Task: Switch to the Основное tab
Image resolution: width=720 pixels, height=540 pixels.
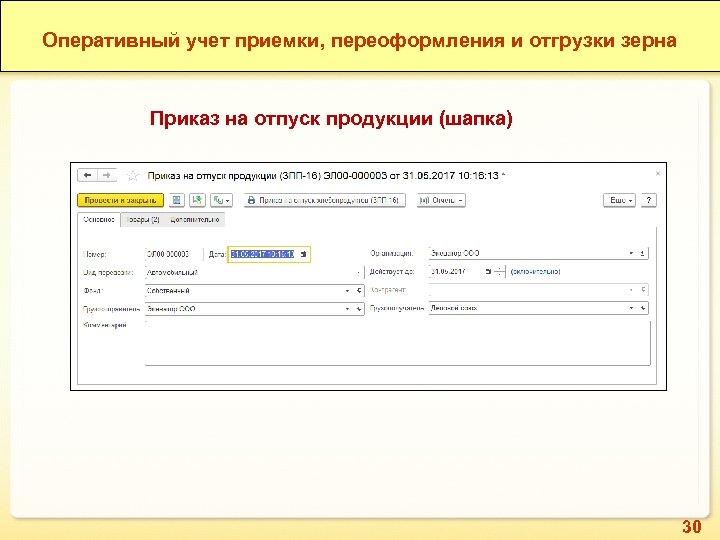Action: coord(99,219)
